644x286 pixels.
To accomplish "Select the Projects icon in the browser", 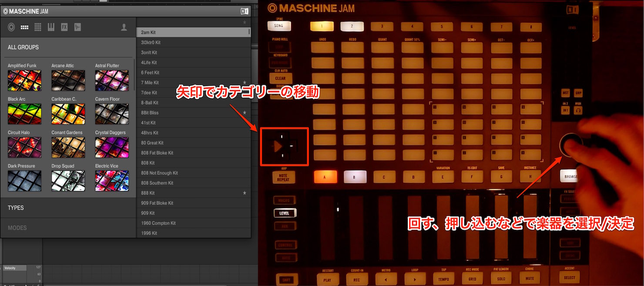I will (11, 27).
